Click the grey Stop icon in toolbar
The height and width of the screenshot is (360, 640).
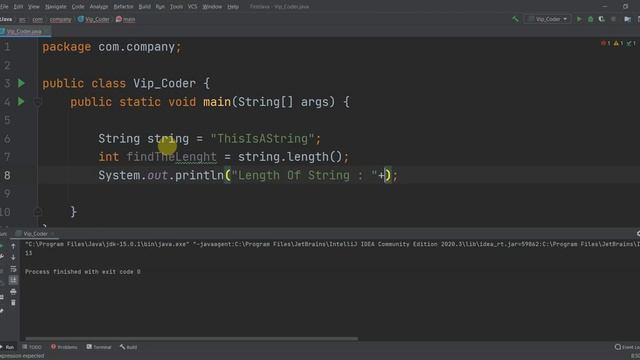(x=613, y=19)
